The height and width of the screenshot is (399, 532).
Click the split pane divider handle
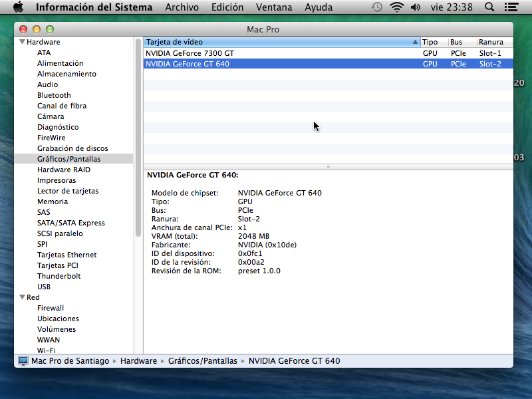(328, 167)
